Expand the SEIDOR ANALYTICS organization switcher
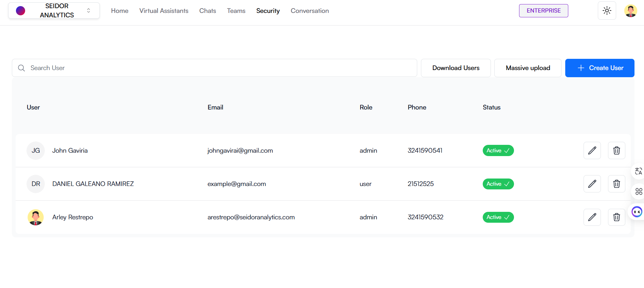 point(54,11)
